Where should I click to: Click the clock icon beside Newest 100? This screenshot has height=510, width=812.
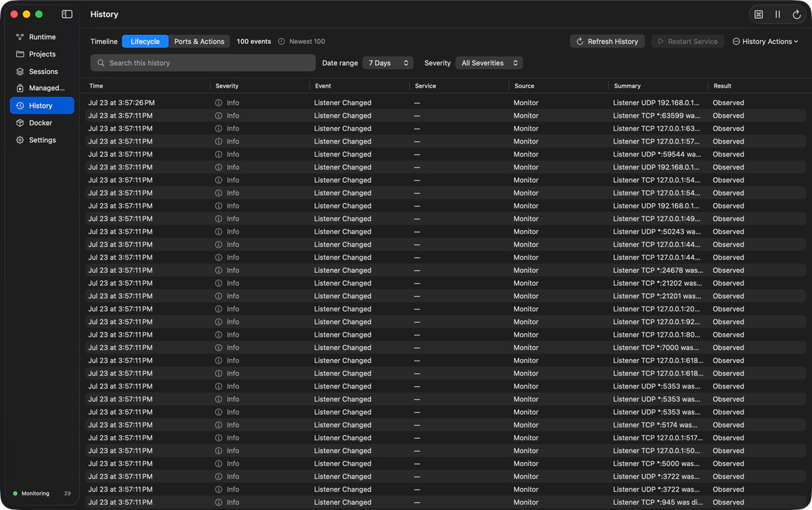(282, 41)
